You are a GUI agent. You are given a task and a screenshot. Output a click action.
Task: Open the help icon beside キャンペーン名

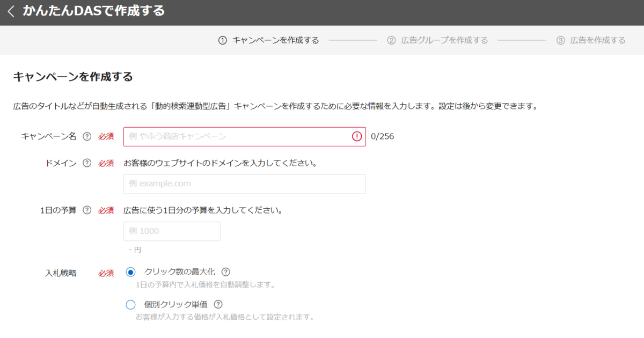tap(86, 136)
